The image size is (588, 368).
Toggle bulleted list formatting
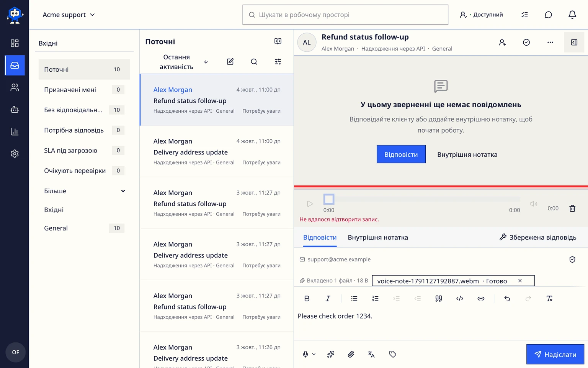354,299
